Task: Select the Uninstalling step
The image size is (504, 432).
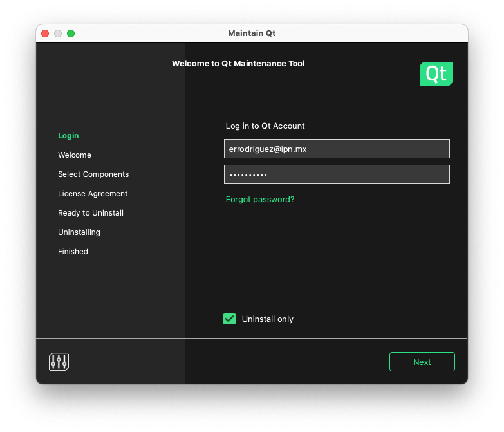Action: 79,232
